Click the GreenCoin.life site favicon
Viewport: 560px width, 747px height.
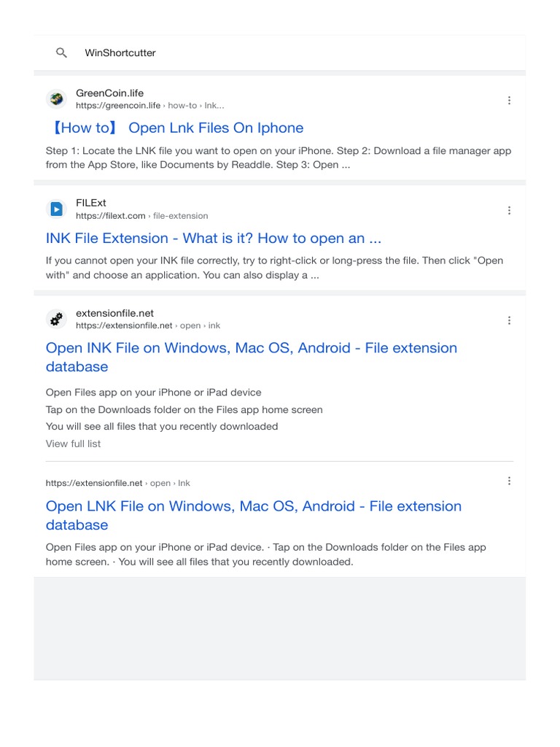(x=56, y=99)
